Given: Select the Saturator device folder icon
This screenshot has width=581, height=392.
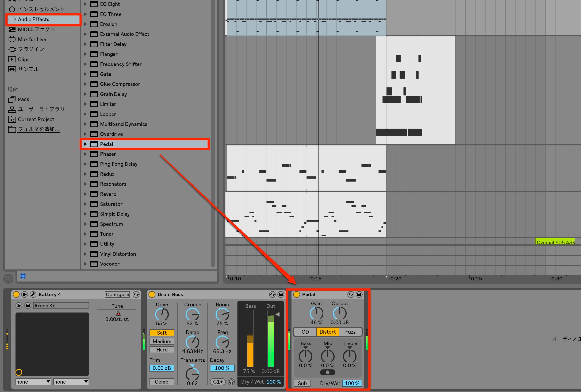Looking at the screenshot, I should 94,204.
